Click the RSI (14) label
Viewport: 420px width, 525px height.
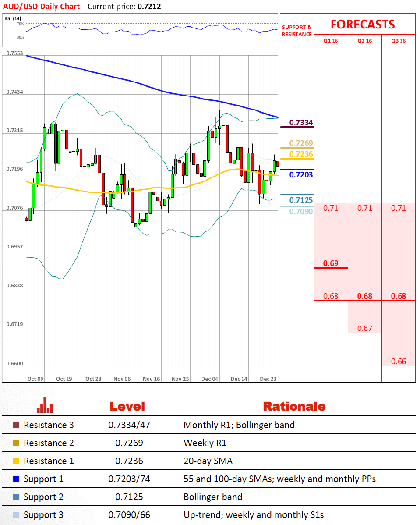13,18
